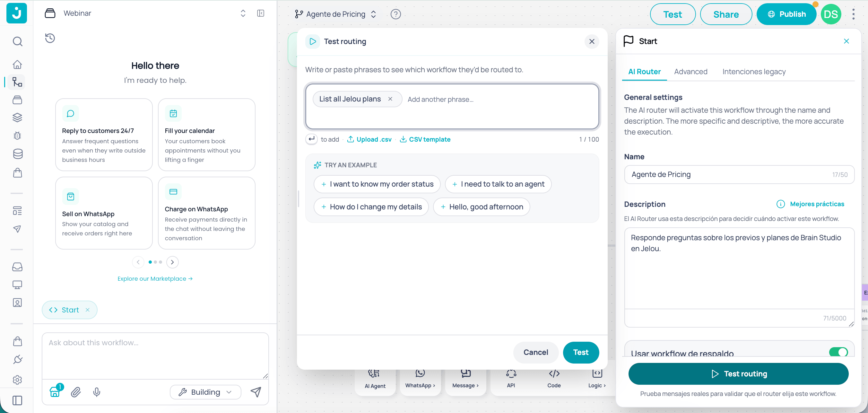
Task: Send the message with paper-plane icon
Action: click(x=256, y=391)
